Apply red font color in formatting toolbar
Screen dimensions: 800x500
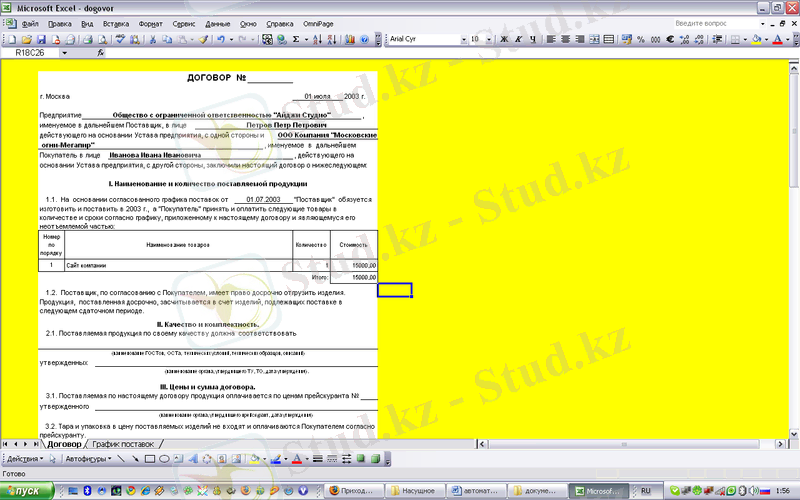click(778, 39)
